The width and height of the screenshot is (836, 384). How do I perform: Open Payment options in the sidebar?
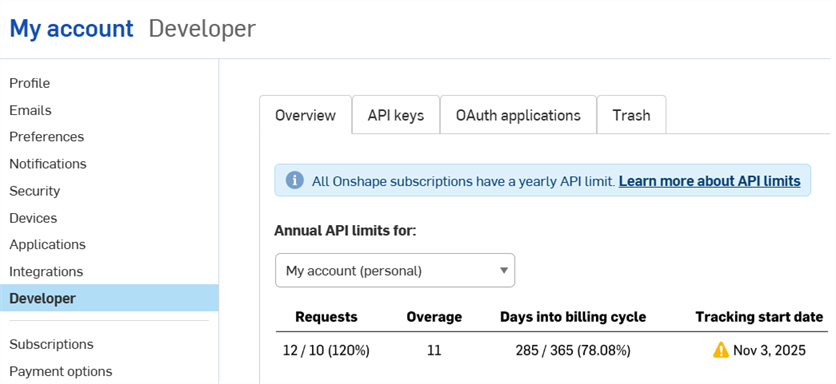(61, 371)
